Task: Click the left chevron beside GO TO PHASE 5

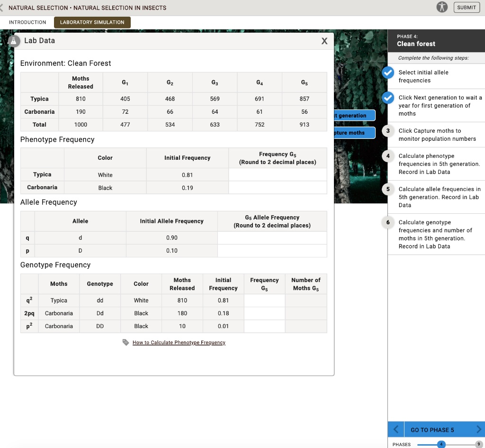Action: point(395,429)
